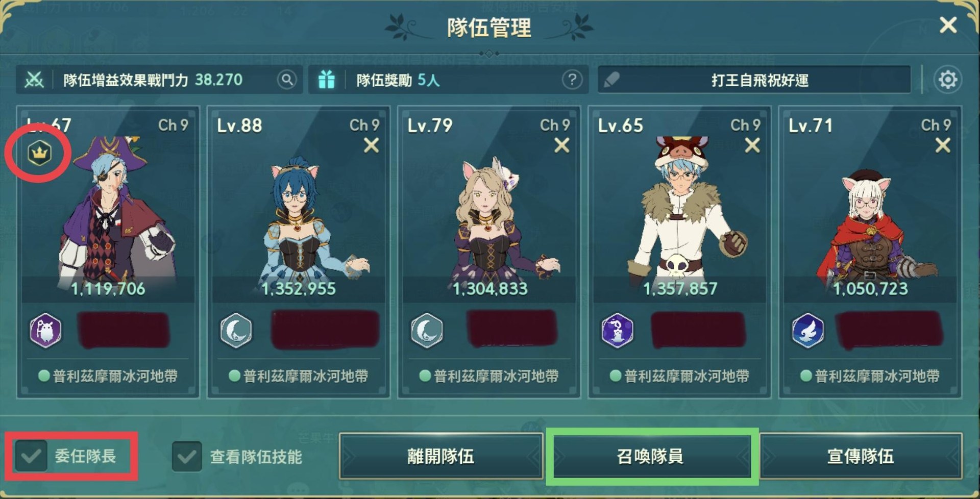Kick the Lv.65 member using the X
Screen dimensions: 980x499
pos(752,145)
